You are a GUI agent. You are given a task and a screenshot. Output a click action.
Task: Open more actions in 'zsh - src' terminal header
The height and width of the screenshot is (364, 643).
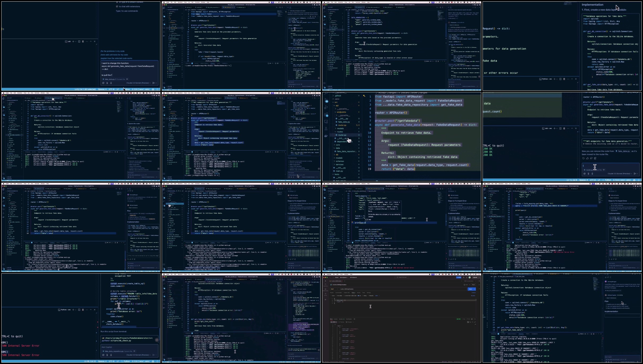(568, 128)
